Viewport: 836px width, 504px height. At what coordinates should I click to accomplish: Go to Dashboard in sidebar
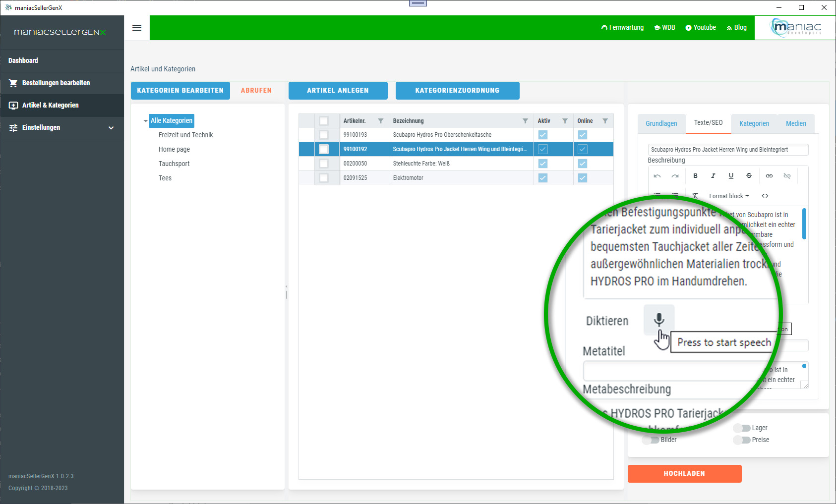62,60
